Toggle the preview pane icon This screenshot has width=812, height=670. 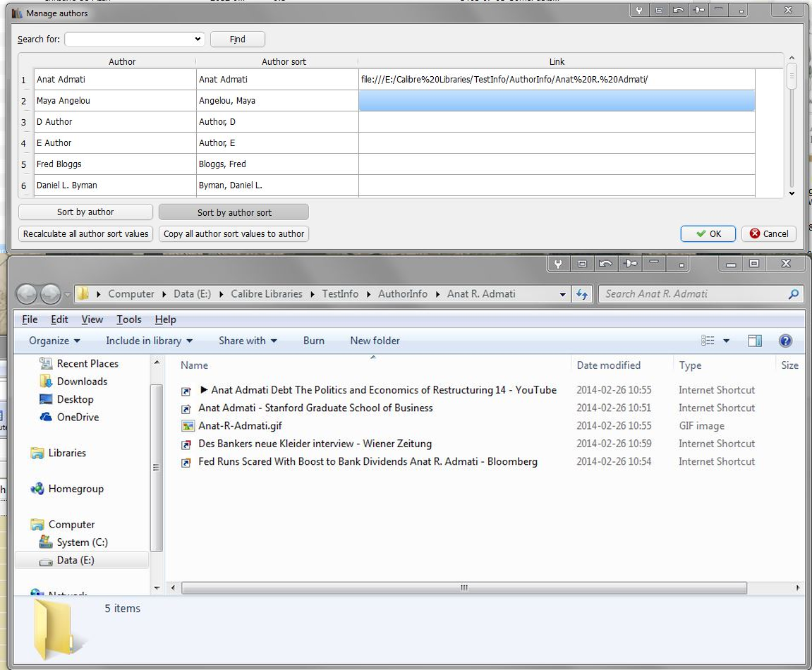coord(755,341)
